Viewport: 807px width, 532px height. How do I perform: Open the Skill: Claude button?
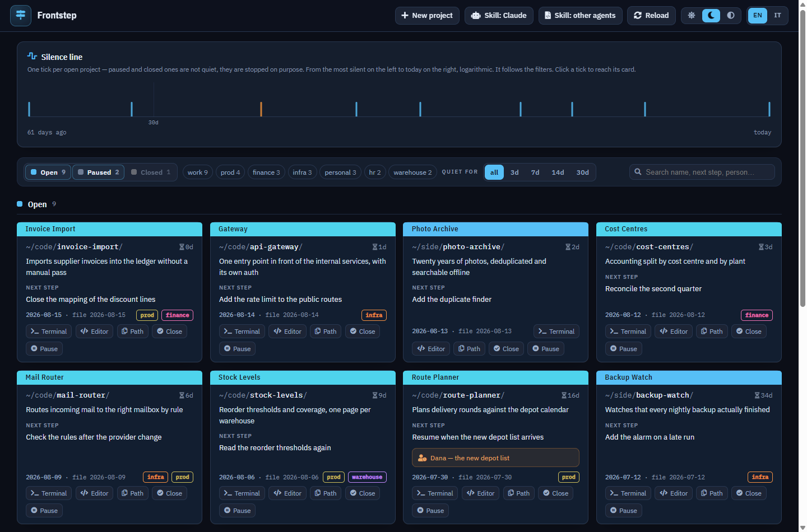[499, 16]
